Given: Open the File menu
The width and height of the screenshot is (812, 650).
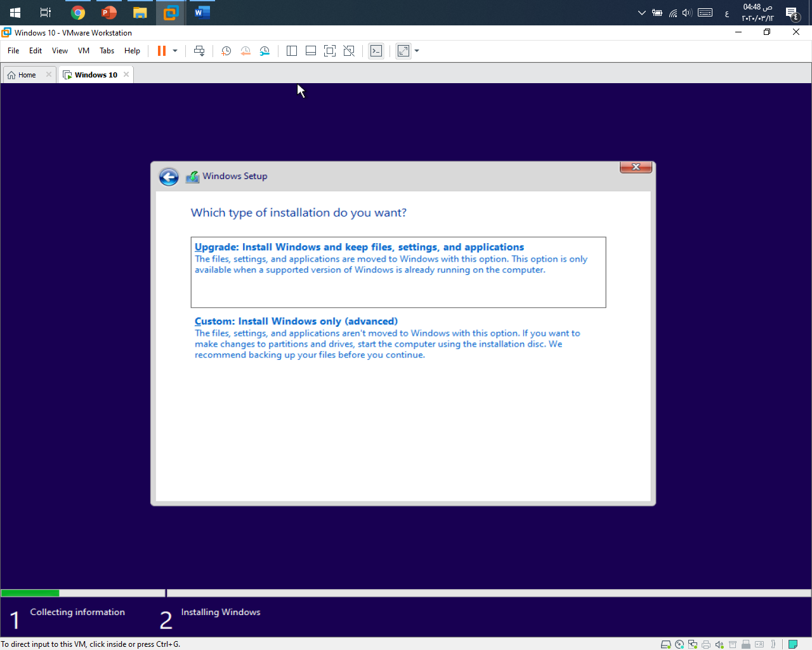Looking at the screenshot, I should pyautogui.click(x=13, y=51).
